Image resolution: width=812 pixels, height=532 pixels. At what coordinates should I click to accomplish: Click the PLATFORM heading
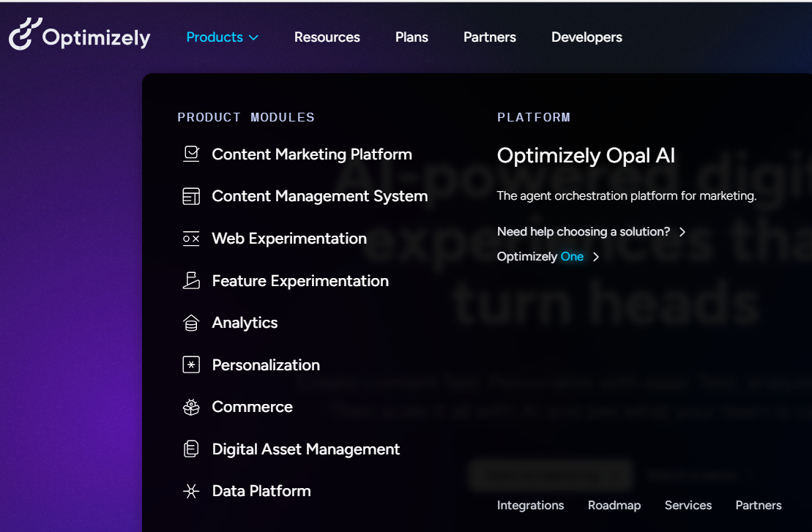click(x=533, y=118)
